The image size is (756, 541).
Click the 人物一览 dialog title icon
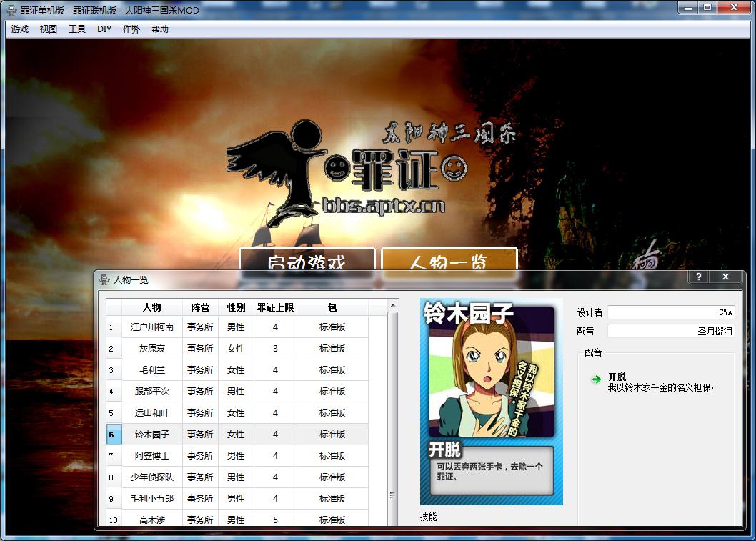click(x=104, y=279)
